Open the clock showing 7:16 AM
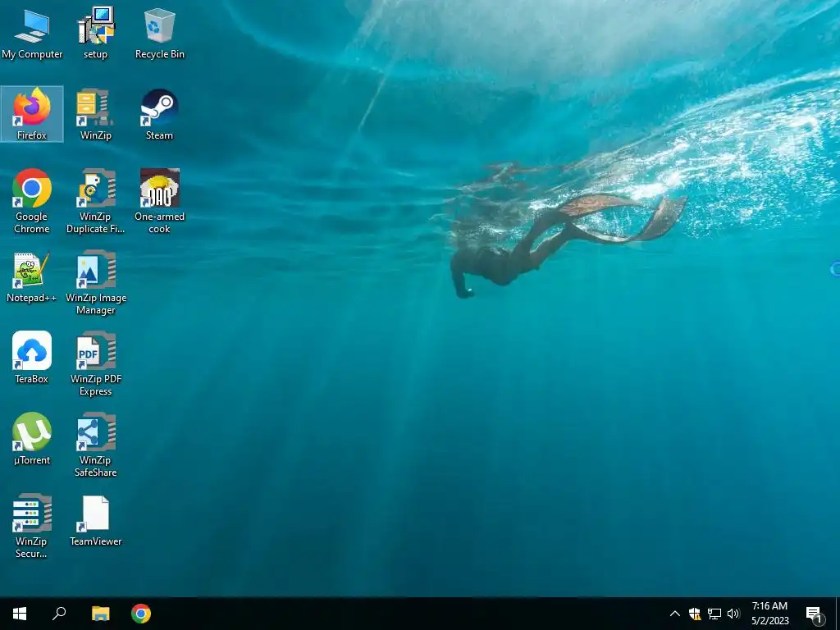The width and height of the screenshot is (840, 630). [x=769, y=614]
